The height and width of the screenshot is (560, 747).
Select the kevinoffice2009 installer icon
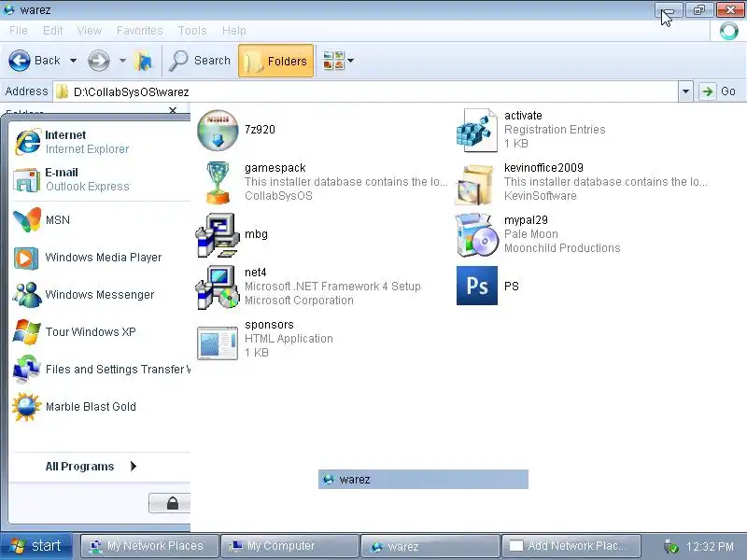(475, 184)
